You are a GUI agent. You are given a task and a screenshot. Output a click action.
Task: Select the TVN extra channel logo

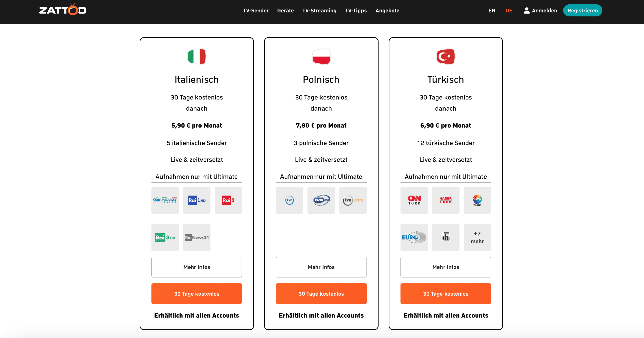pyautogui.click(x=353, y=200)
